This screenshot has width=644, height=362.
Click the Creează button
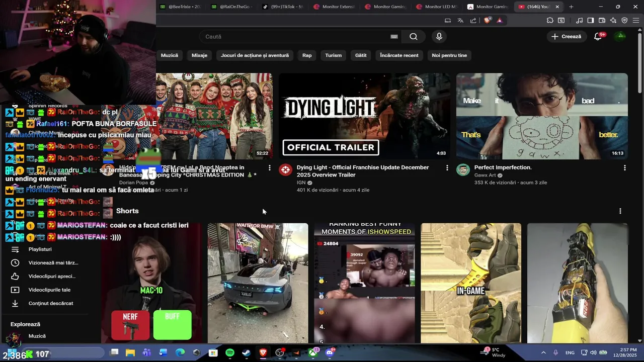[x=566, y=36]
